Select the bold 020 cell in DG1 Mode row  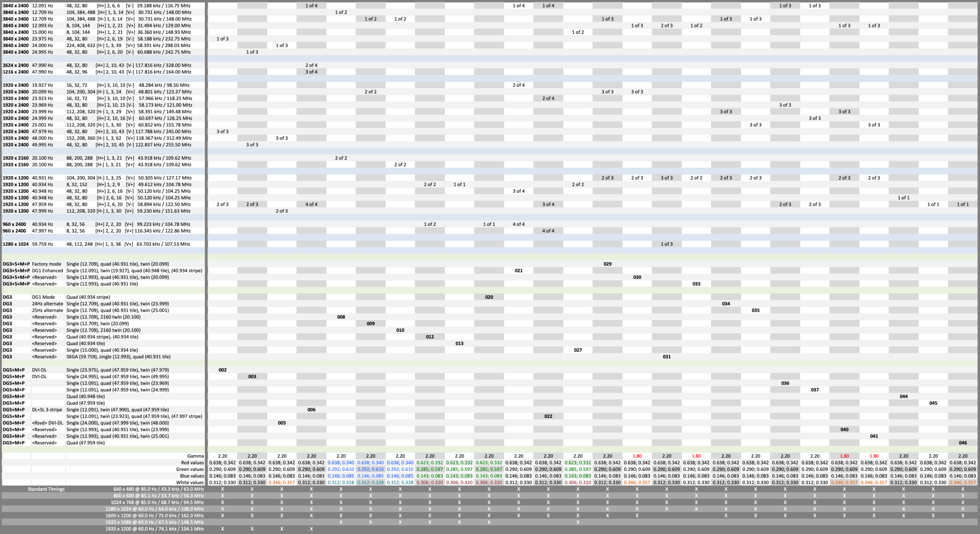[489, 297]
